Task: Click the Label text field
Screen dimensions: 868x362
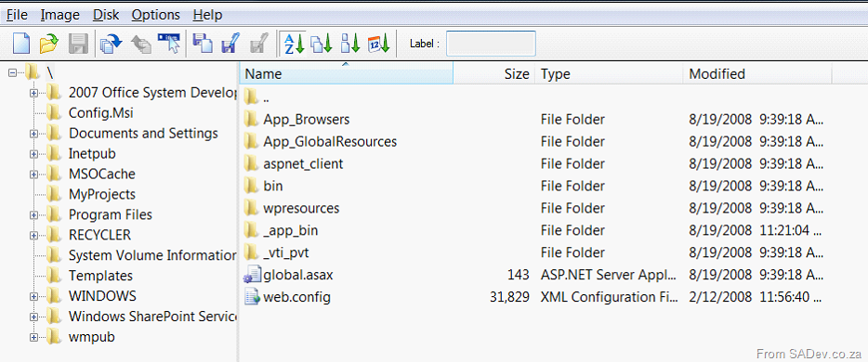Action: point(491,44)
